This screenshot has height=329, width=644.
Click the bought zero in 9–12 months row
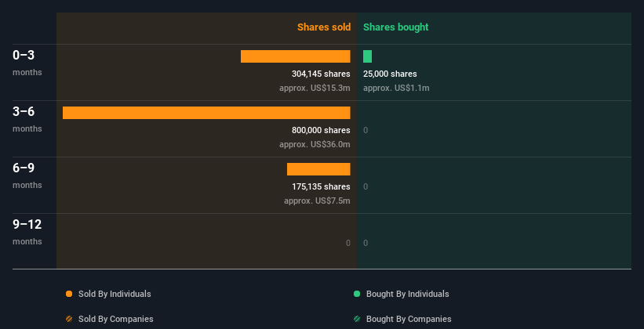click(x=366, y=243)
